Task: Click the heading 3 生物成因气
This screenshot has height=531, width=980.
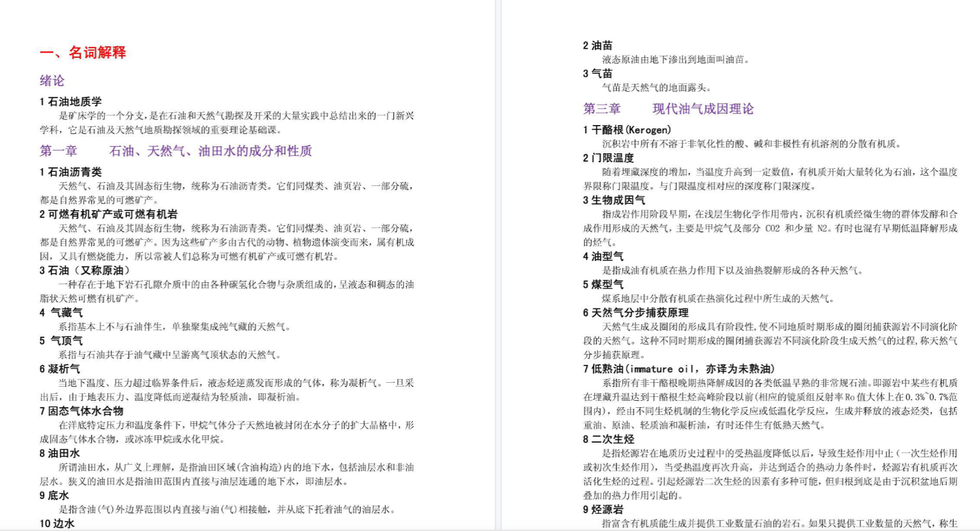Action: [613, 200]
